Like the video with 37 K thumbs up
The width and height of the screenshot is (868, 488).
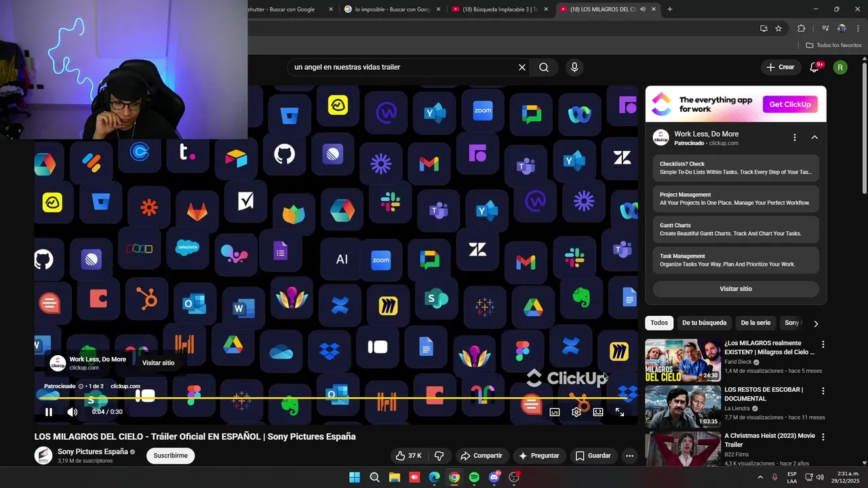(408, 455)
